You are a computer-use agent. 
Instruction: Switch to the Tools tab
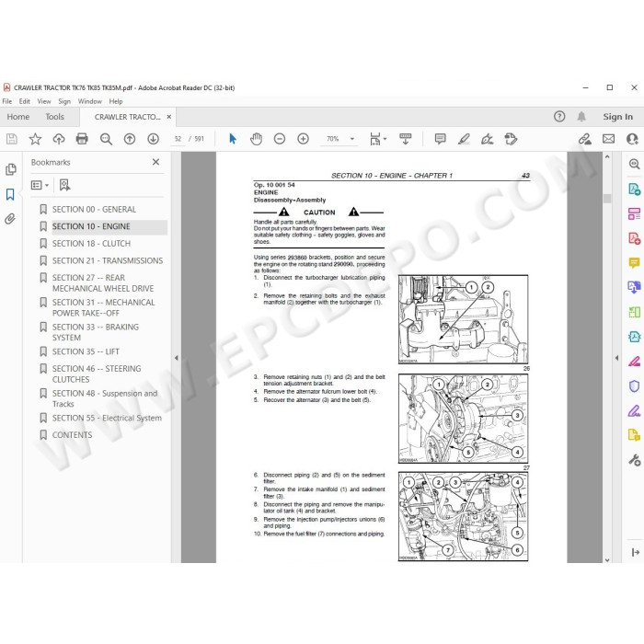pos(54,117)
